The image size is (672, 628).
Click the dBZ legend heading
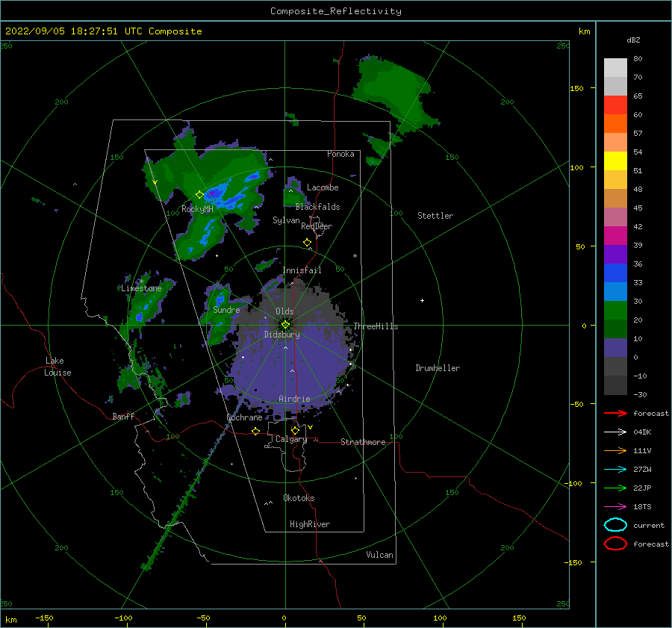[x=633, y=40]
